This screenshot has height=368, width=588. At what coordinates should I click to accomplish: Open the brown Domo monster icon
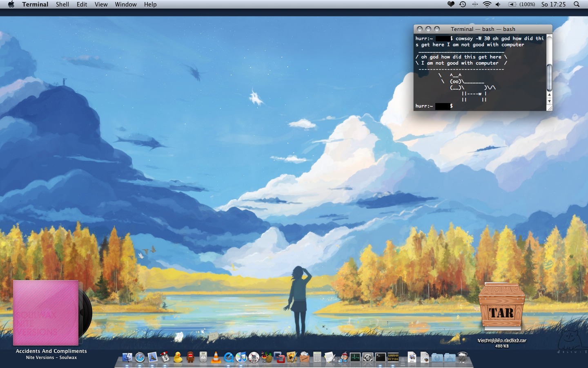click(x=190, y=357)
